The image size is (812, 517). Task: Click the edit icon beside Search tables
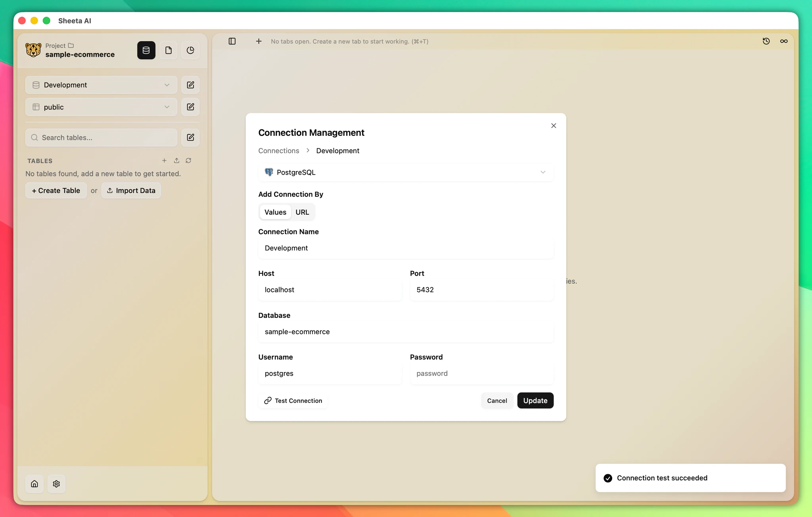[190, 138]
